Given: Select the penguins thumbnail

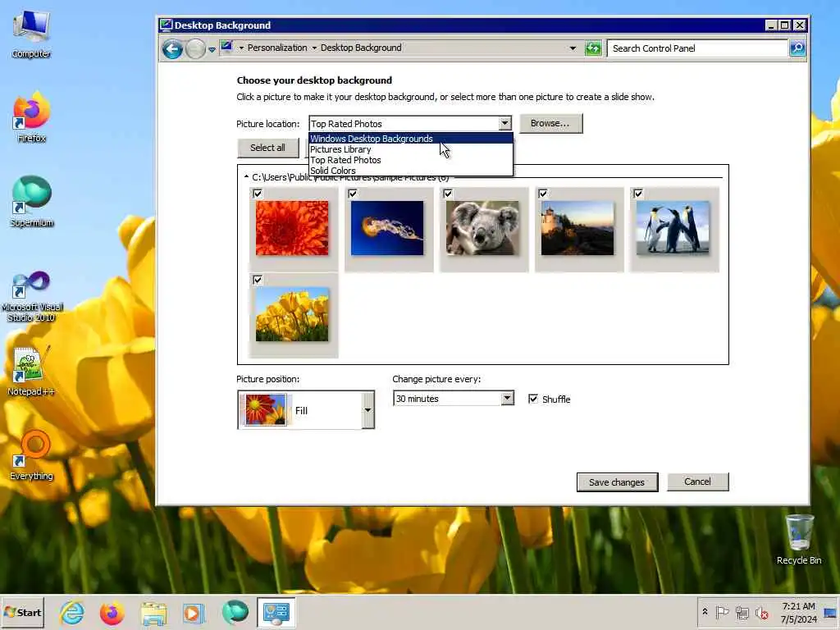Looking at the screenshot, I should tap(673, 228).
